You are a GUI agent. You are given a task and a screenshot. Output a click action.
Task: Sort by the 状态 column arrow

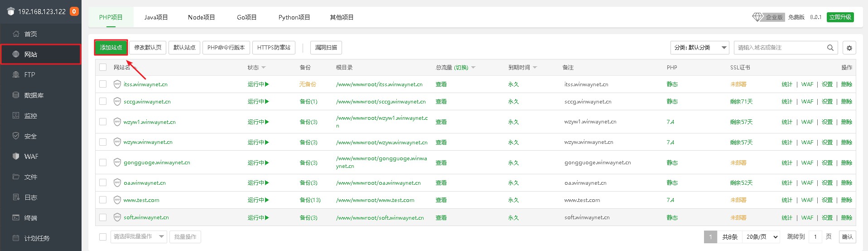[x=264, y=68]
